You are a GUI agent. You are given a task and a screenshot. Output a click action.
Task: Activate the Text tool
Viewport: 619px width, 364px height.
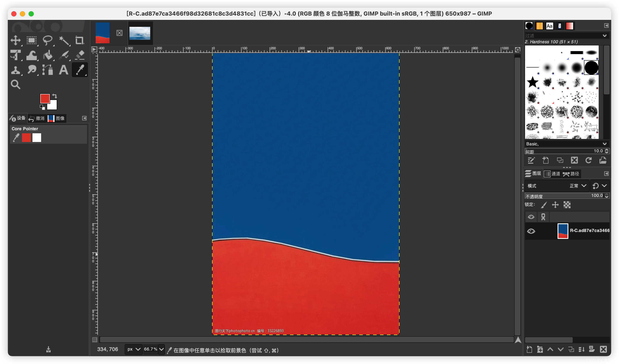point(63,70)
